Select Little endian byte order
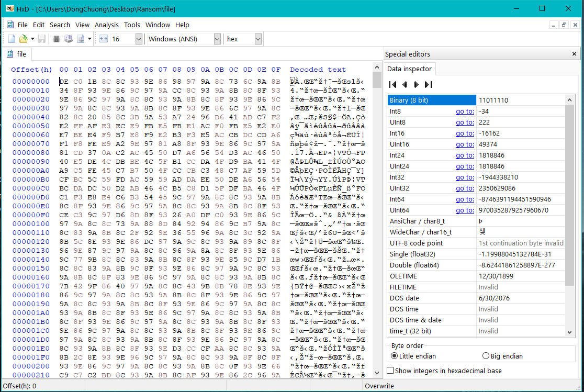This screenshot has width=584, height=392. 413,356
